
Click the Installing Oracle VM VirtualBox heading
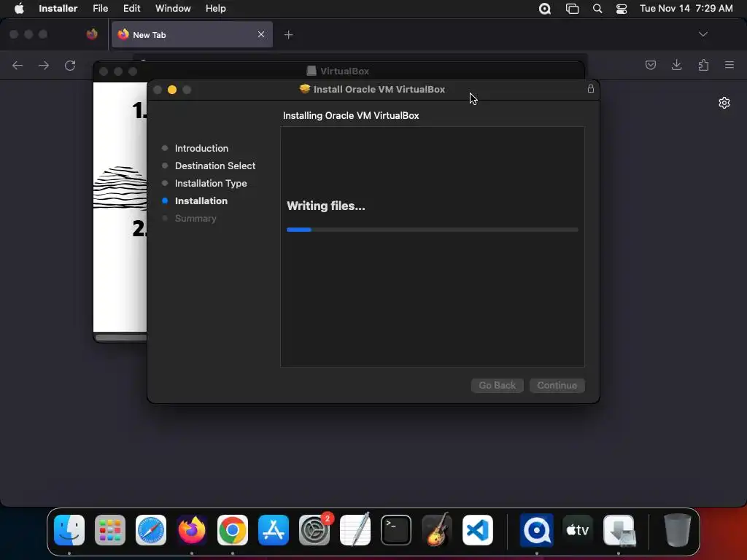click(351, 116)
